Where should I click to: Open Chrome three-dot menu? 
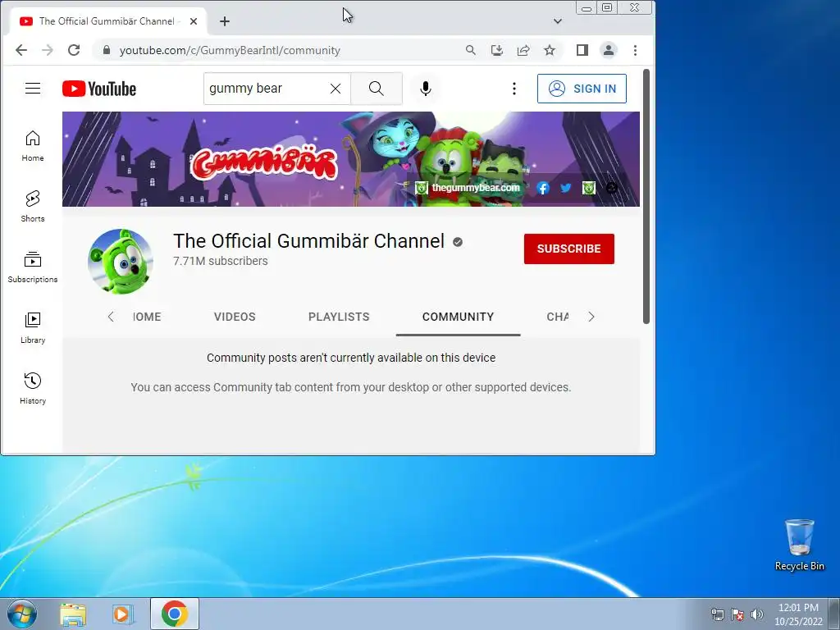(636, 50)
